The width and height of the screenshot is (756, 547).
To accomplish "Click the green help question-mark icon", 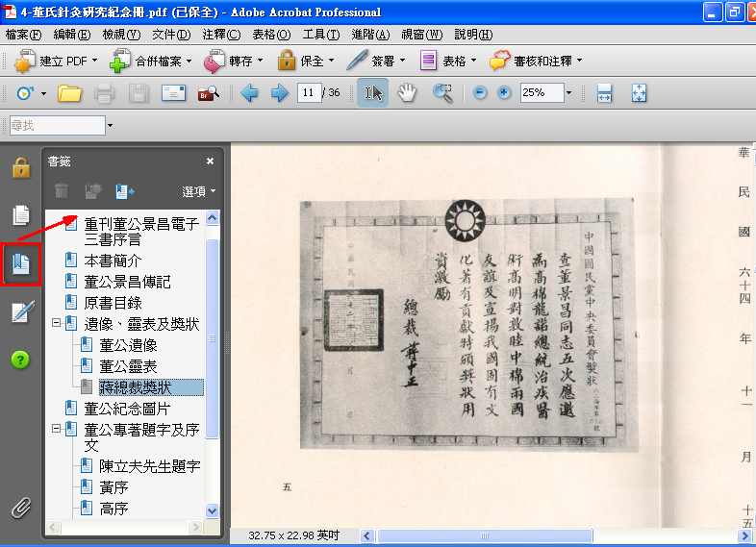I will coord(20,360).
